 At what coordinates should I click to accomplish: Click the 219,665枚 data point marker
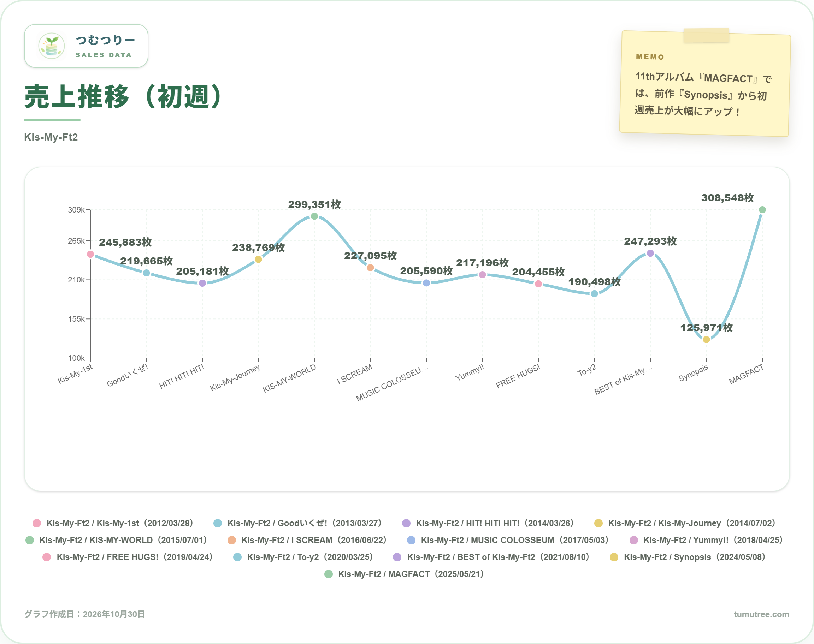tap(146, 273)
